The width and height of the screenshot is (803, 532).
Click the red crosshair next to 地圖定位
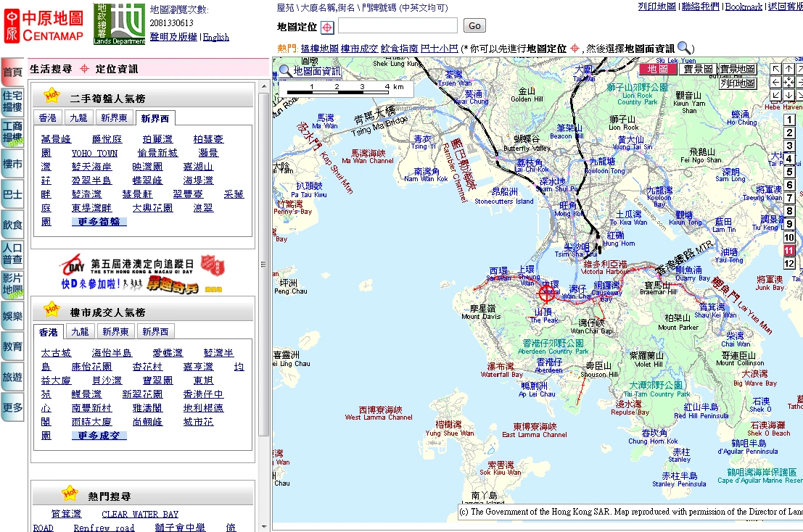(327, 27)
